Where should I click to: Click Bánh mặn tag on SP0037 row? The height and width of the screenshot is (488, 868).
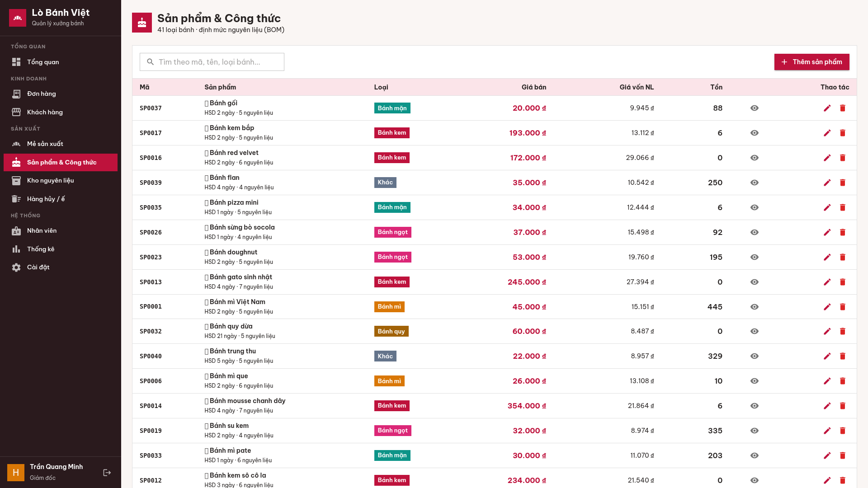click(392, 108)
